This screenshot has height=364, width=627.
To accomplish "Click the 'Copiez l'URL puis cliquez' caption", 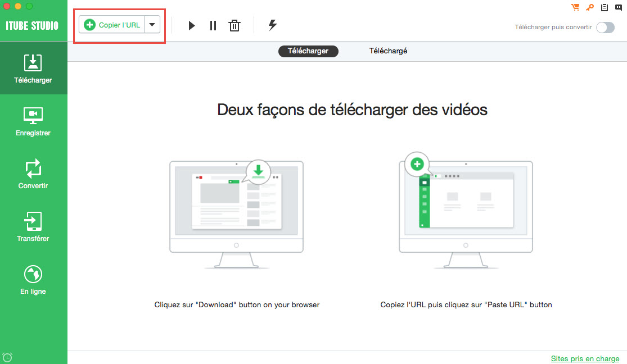I will [x=466, y=304].
